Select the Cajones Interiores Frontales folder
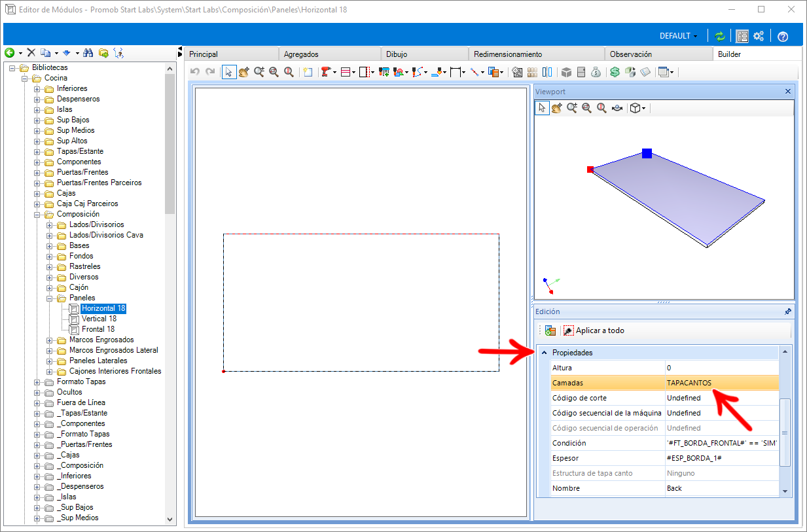This screenshot has height=532, width=807. point(115,371)
